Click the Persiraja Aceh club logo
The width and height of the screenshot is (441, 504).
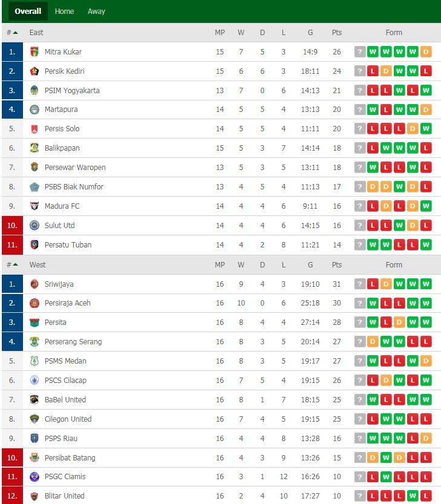coord(34,303)
